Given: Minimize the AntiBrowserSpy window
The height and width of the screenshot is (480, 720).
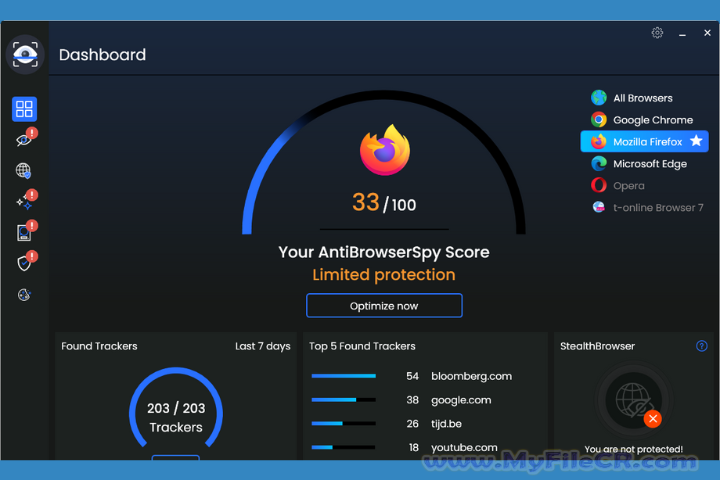Looking at the screenshot, I should click(682, 34).
